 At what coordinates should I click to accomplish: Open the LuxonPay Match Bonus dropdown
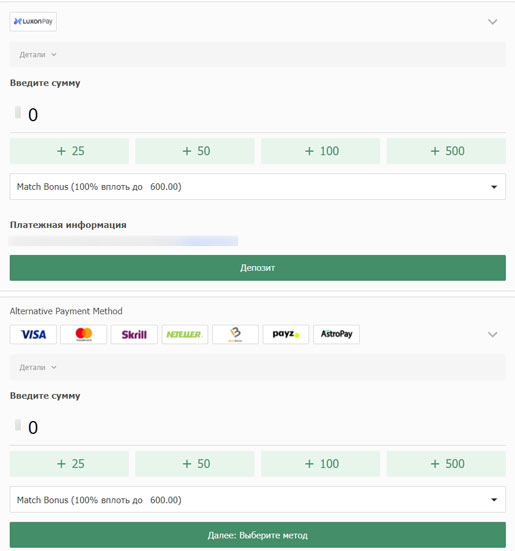click(258, 187)
